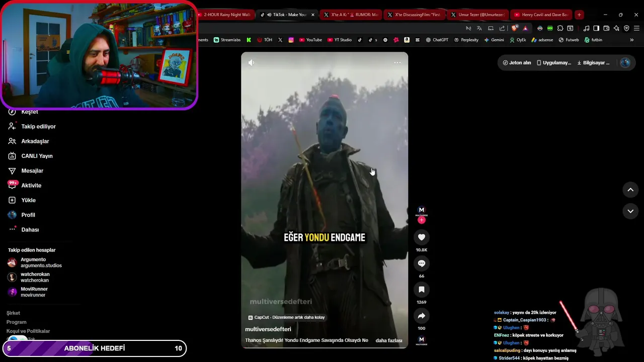Click the 'Şirket' footer link

pyautogui.click(x=13, y=313)
